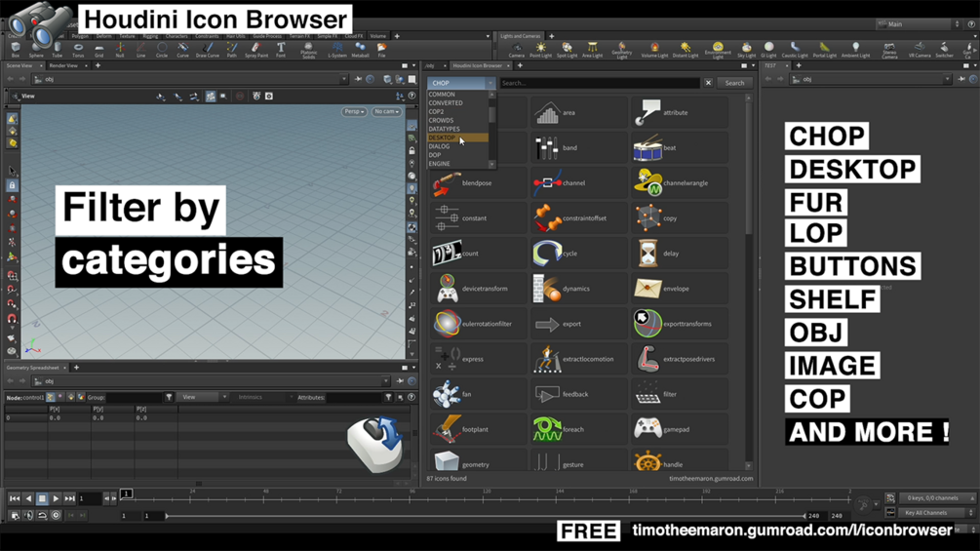Click the Group filter input field
This screenshot has height=551, width=980.
(135, 397)
